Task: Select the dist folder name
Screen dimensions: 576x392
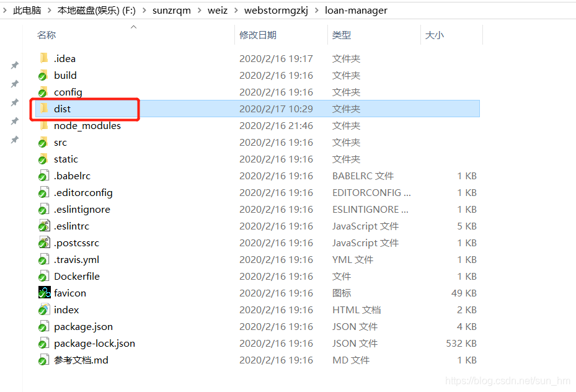Action: point(62,109)
